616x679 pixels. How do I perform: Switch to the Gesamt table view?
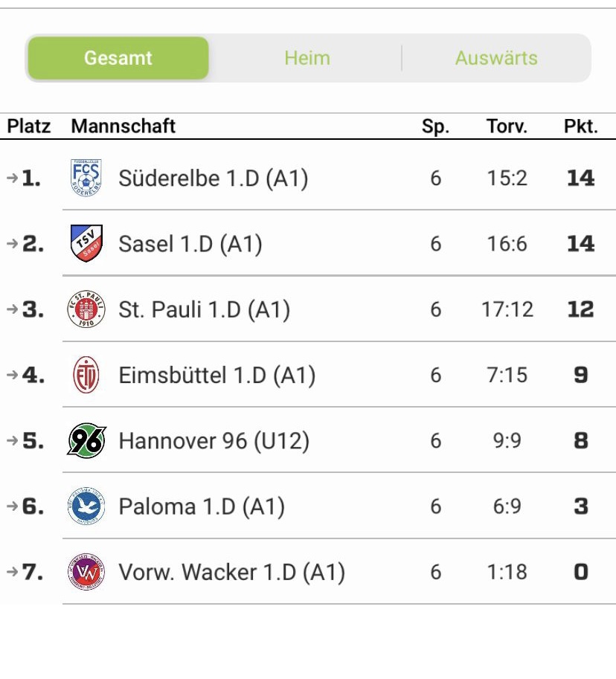pos(118,58)
